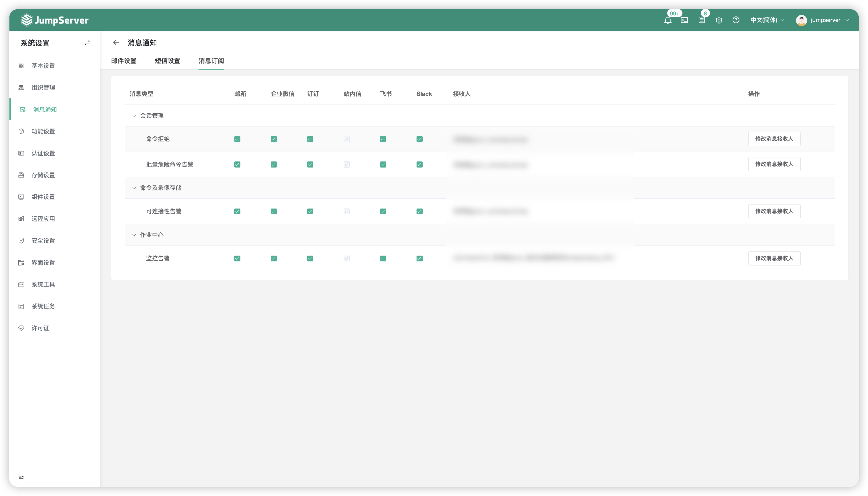Click 修改消息接收人 for 批量危险命令告警
Screen dimensions: 868x496
(x=774, y=164)
